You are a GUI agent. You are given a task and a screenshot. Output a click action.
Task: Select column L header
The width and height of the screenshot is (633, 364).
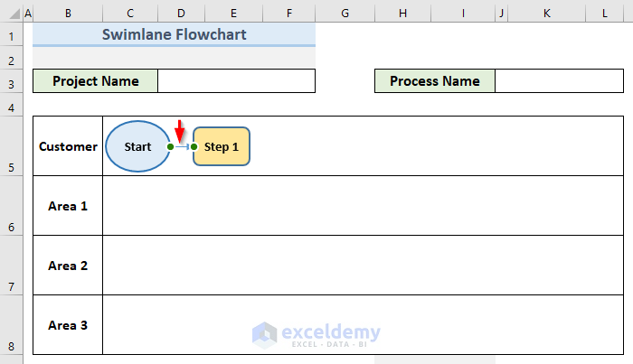(604, 14)
